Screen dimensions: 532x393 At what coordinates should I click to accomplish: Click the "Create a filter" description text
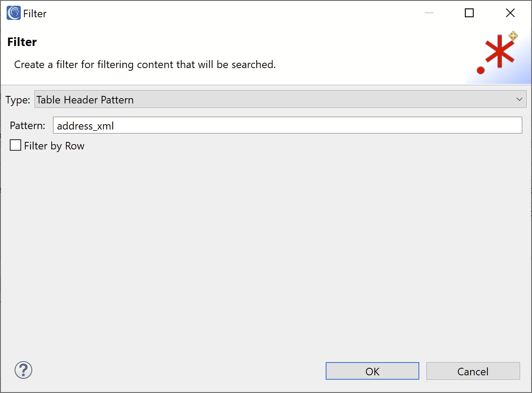(x=145, y=65)
